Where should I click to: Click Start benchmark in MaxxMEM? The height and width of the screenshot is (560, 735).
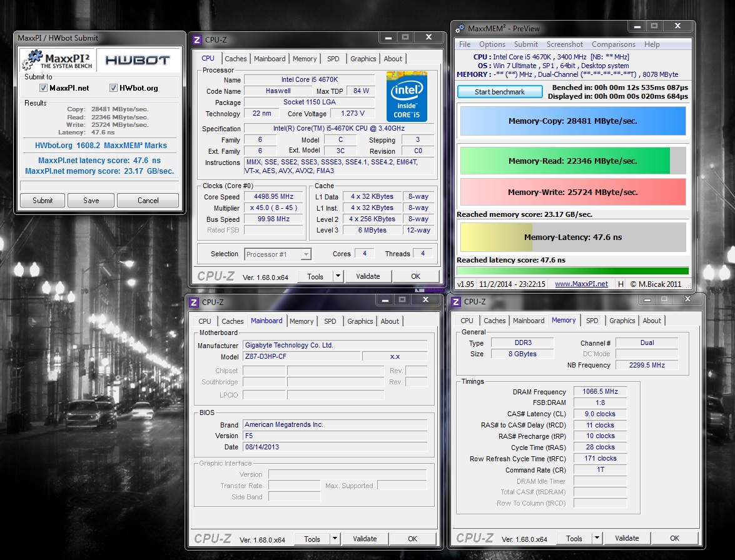pyautogui.click(x=500, y=92)
